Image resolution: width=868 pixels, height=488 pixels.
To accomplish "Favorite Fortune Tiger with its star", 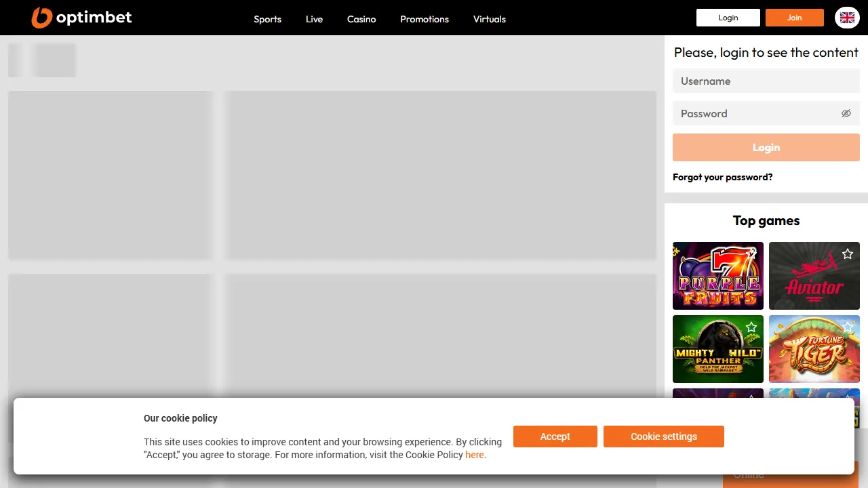I will click(x=848, y=327).
